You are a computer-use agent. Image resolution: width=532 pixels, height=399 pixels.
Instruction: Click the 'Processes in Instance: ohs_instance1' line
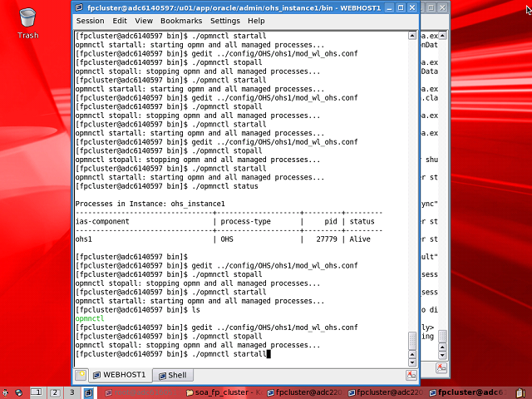150,204
